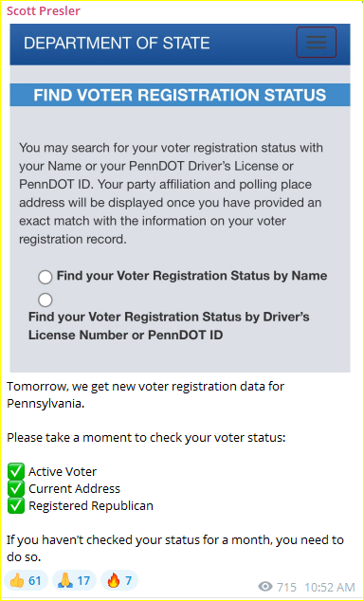Click the praying hands reaction showing 17
Viewport: 364px width, 601px height.
tap(74, 580)
